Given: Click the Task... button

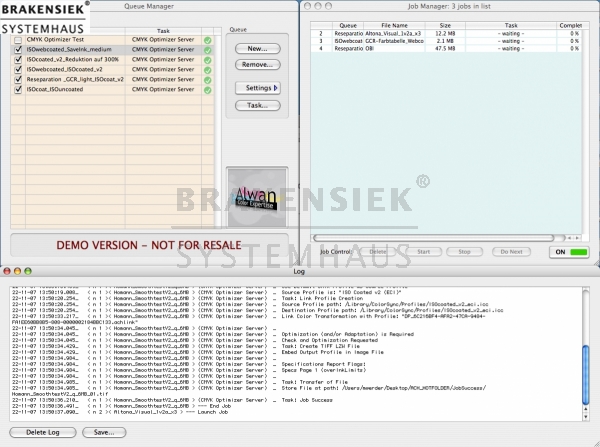Looking at the screenshot, I should (x=258, y=105).
